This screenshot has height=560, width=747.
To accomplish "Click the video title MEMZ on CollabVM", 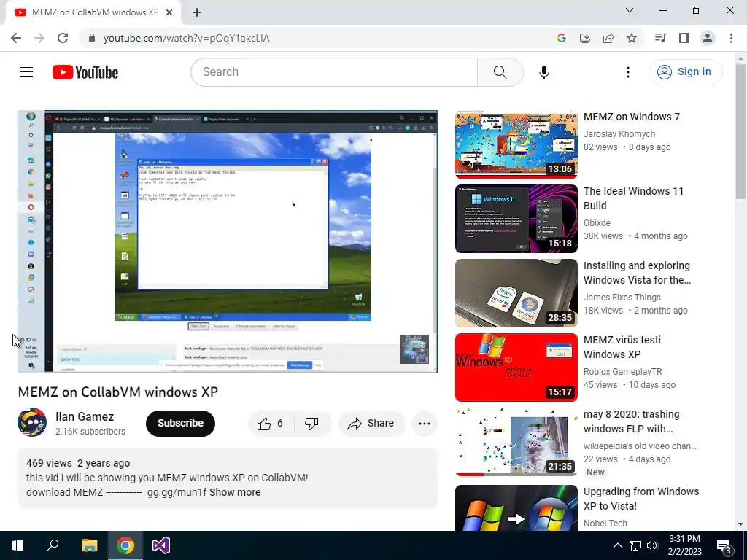I will 117,392.
